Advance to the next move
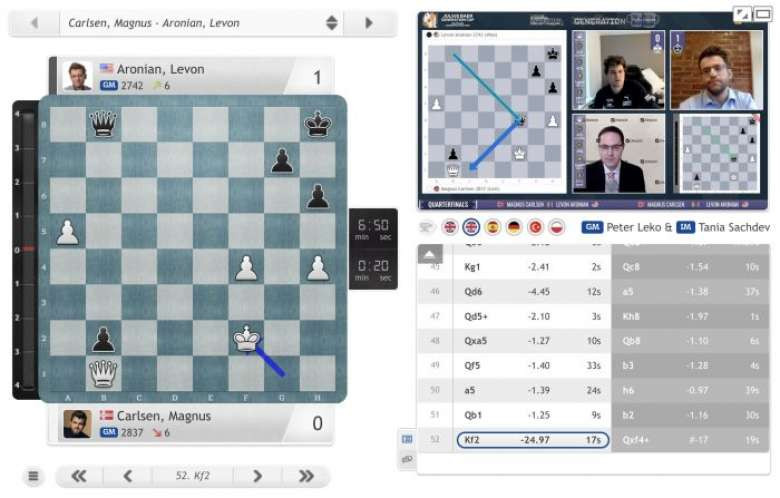 [257, 476]
